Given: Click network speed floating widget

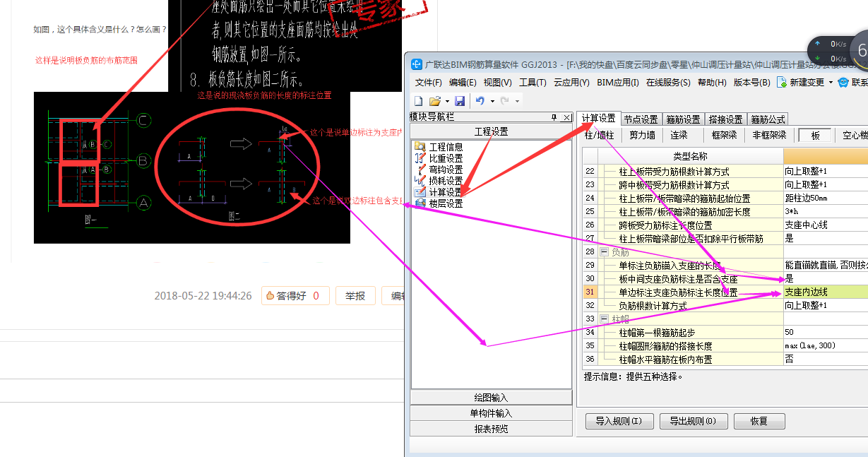Looking at the screenshot, I should (x=838, y=51).
